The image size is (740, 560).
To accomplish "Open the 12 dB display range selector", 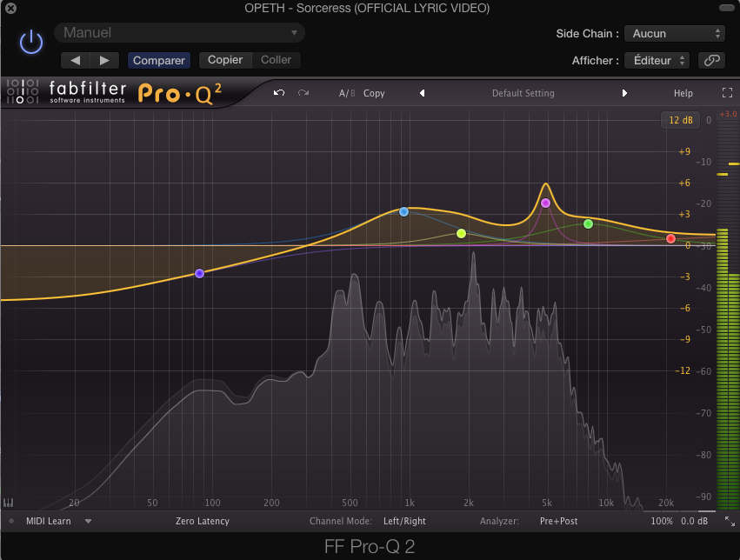I will click(x=681, y=120).
